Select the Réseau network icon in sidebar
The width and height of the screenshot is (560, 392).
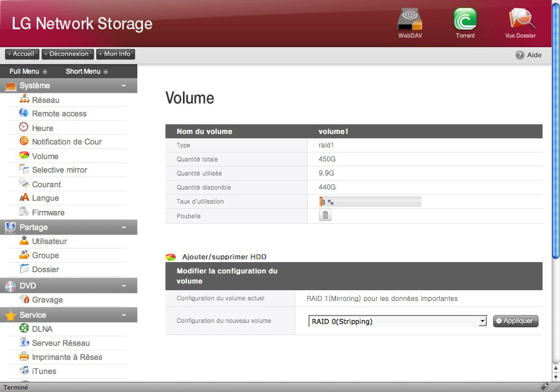pyautogui.click(x=24, y=100)
